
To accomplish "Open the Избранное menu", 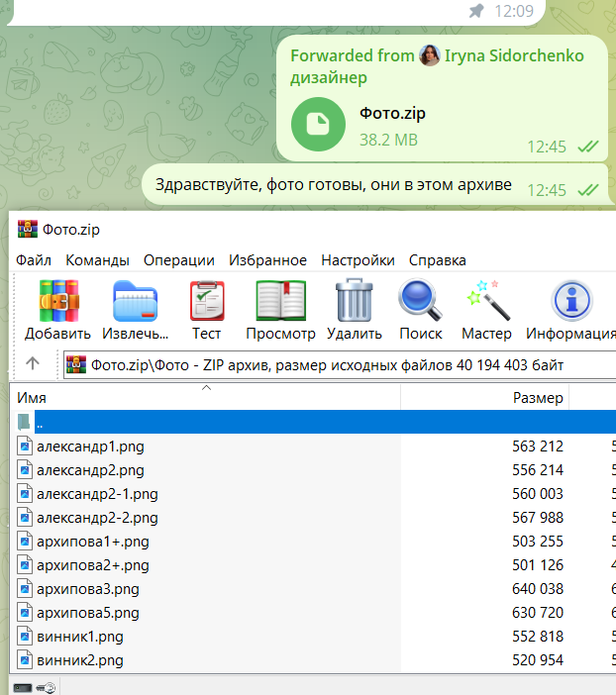I will click(267, 260).
